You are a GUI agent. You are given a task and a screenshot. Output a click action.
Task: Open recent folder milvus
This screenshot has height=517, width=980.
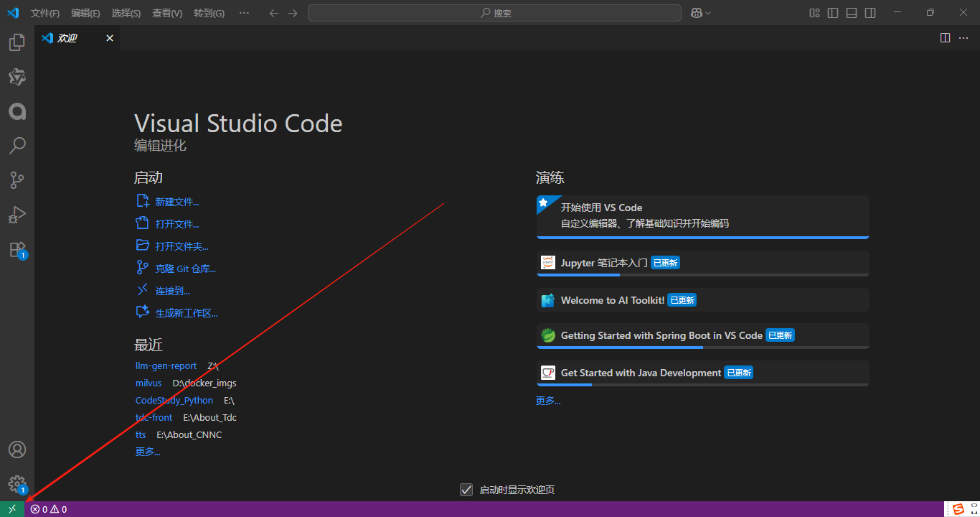(x=149, y=383)
